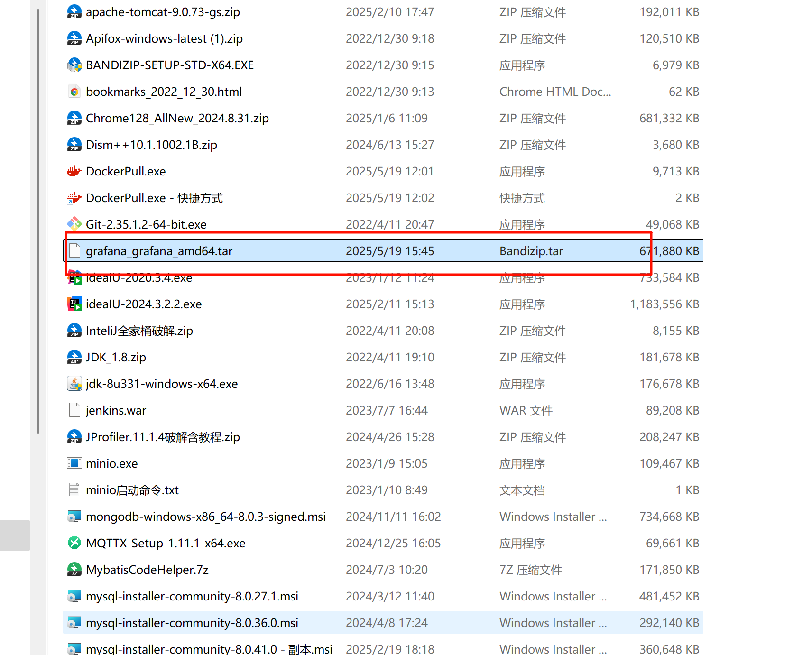Click the apache-tomcat-9.0.73-gs.zip file icon

[x=74, y=12]
